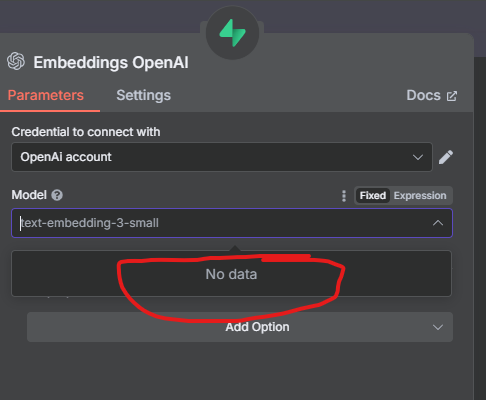The height and width of the screenshot is (400, 486).
Task: Open the three-dot options menu for Model
Action: coord(344,196)
